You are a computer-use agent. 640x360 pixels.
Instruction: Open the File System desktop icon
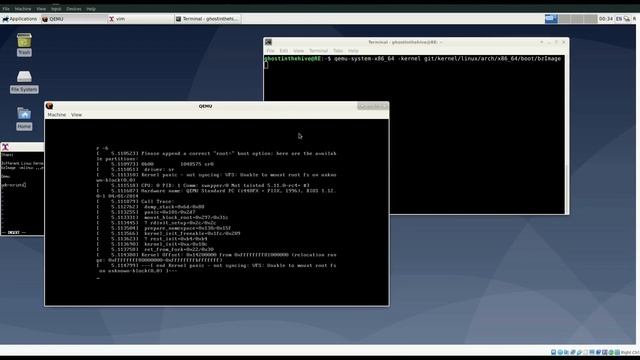24,82
